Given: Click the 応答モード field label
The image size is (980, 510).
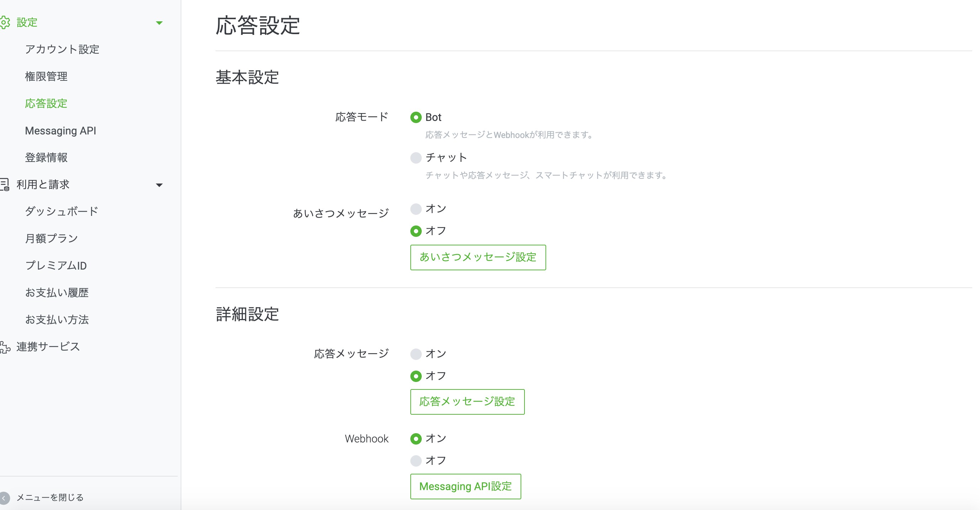Looking at the screenshot, I should [x=362, y=117].
